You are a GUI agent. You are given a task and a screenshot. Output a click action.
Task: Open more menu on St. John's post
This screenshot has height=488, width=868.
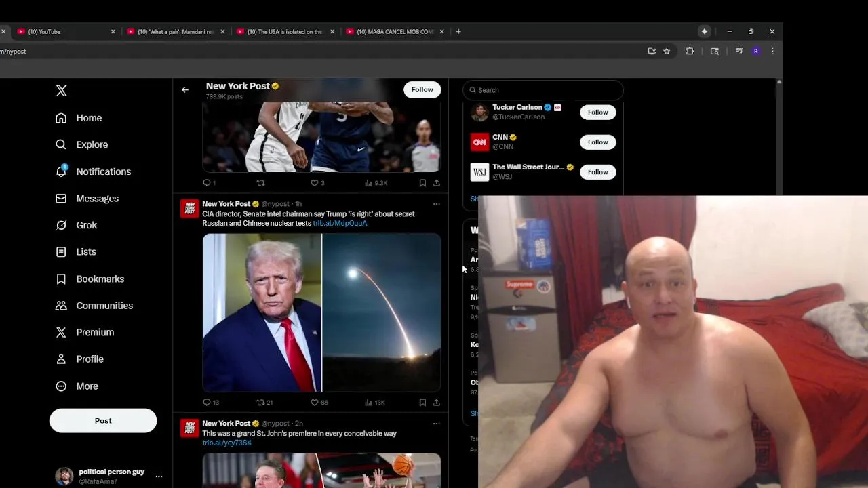coord(436,424)
